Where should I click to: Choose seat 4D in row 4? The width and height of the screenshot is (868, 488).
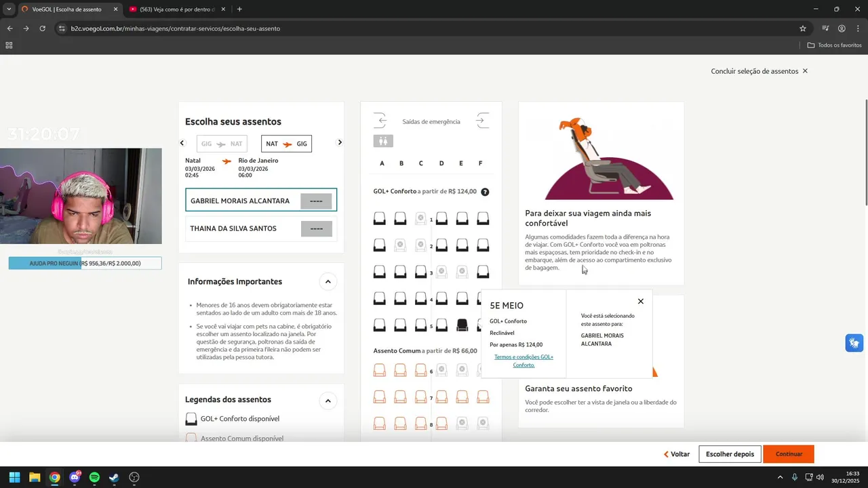click(x=441, y=298)
